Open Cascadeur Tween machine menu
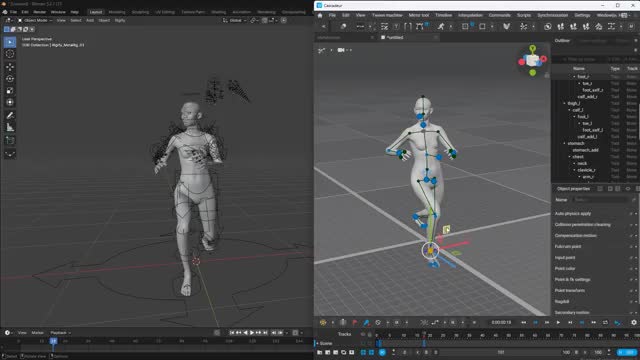This screenshot has width=640, height=360. tap(387, 15)
